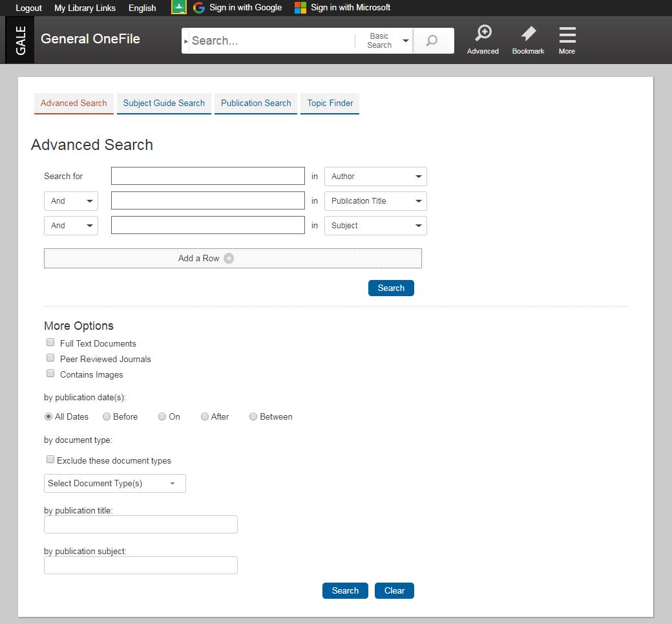This screenshot has width=672, height=624.
Task: Enable the Full Text Documents checkbox
Action: coord(50,343)
